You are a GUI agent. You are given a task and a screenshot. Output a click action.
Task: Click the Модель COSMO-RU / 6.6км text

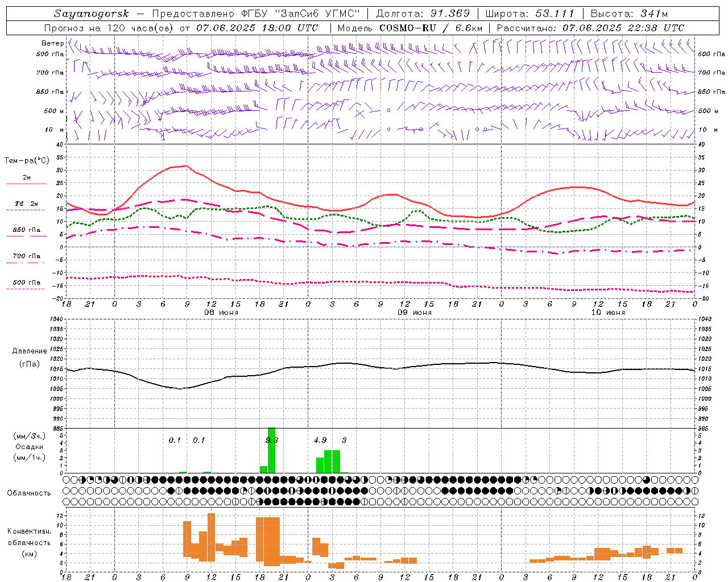click(410, 28)
